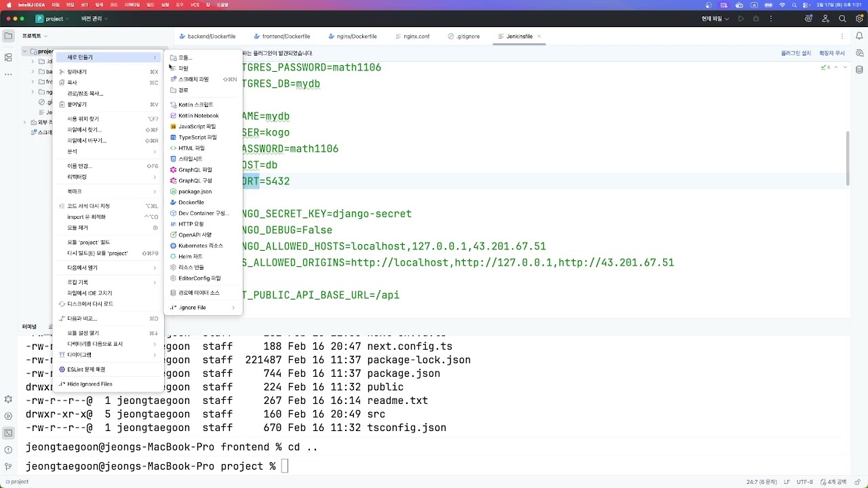Switch to the nginx.conf editor tab

412,37
